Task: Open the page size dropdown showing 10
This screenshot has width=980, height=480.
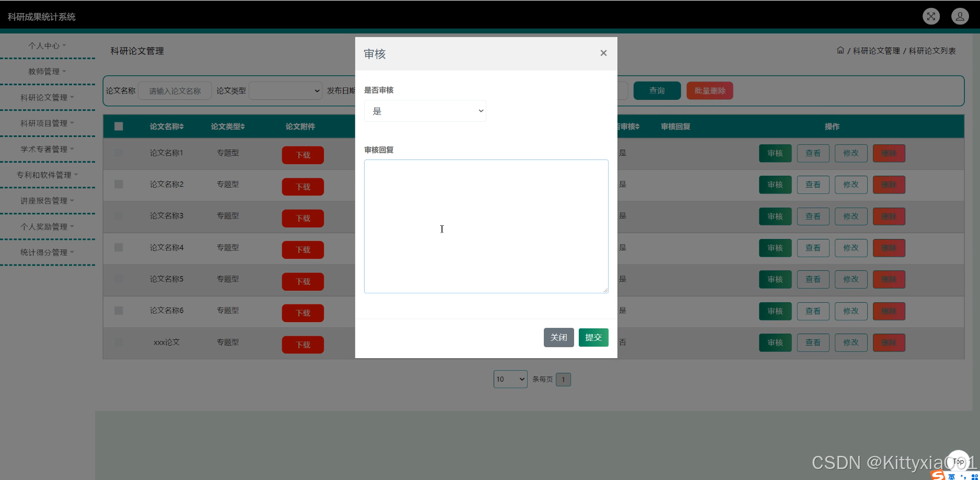Action: pyautogui.click(x=510, y=379)
